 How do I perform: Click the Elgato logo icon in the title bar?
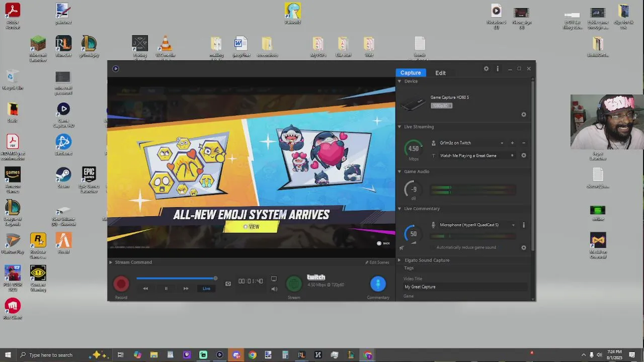click(116, 69)
